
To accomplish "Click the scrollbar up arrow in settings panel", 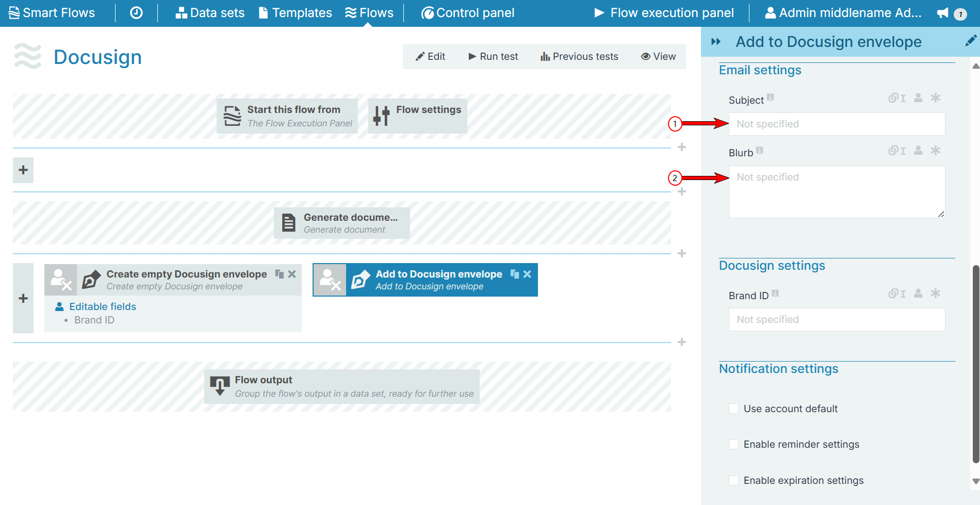I will pyautogui.click(x=975, y=66).
